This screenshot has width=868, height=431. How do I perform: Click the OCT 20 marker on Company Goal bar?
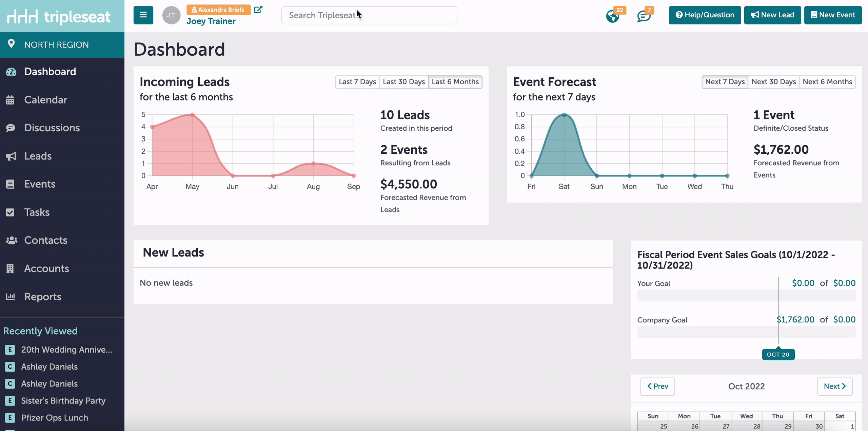pyautogui.click(x=778, y=354)
